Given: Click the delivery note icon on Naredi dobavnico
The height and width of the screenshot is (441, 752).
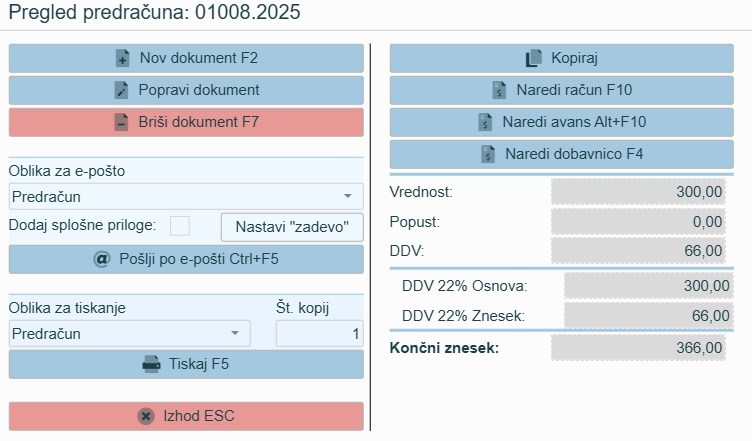Looking at the screenshot, I should coord(488,154).
